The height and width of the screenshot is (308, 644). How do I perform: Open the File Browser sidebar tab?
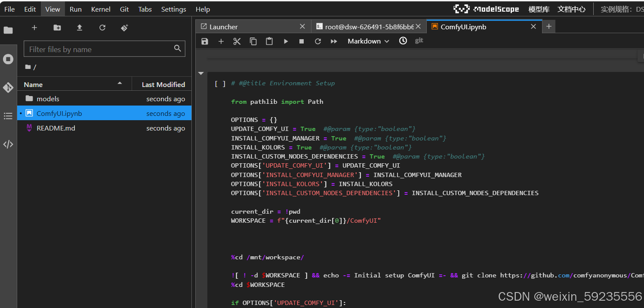tap(8, 30)
